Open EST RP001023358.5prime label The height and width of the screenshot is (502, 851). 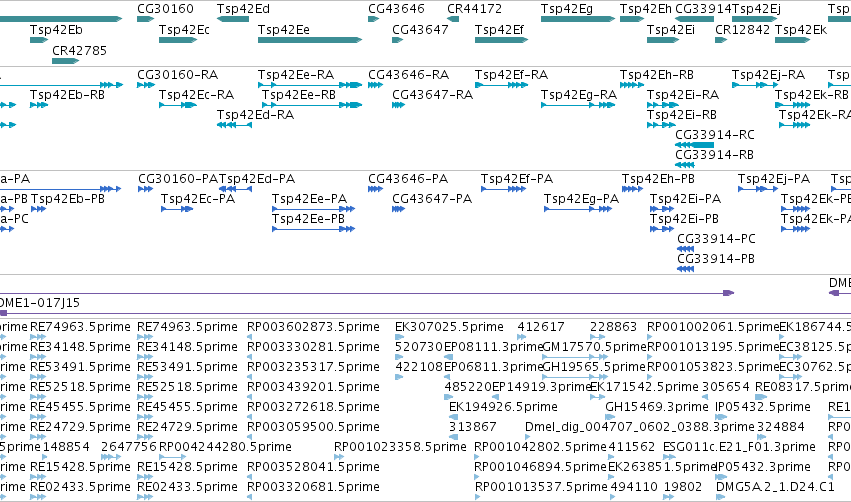coord(400,447)
